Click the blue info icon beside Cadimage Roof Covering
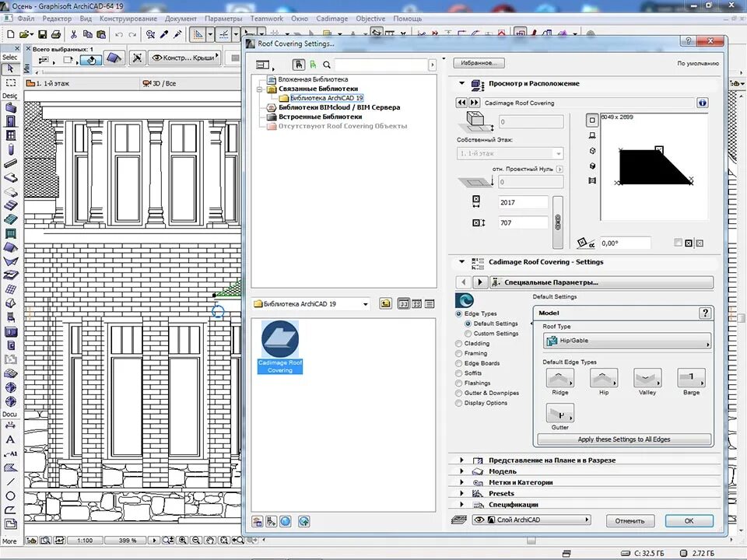This screenshot has width=747, height=560. click(702, 103)
